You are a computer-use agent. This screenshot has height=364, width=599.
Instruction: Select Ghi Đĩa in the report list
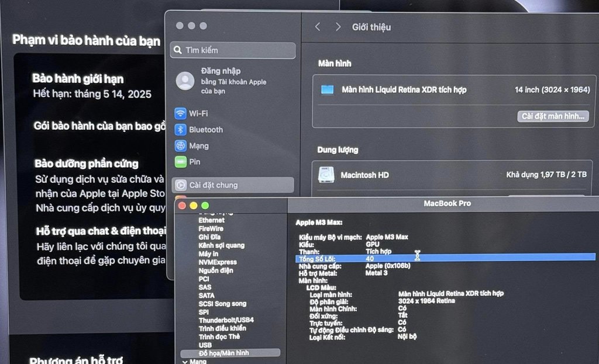pyautogui.click(x=209, y=237)
